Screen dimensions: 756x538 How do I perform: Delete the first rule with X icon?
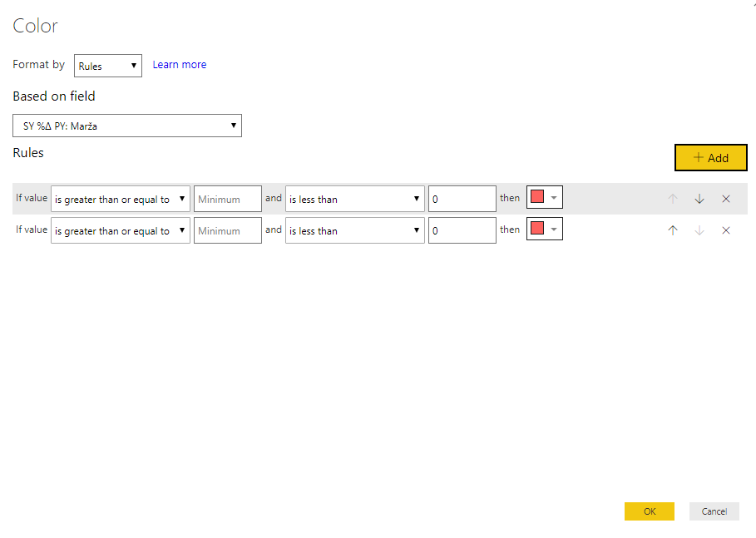tap(725, 199)
